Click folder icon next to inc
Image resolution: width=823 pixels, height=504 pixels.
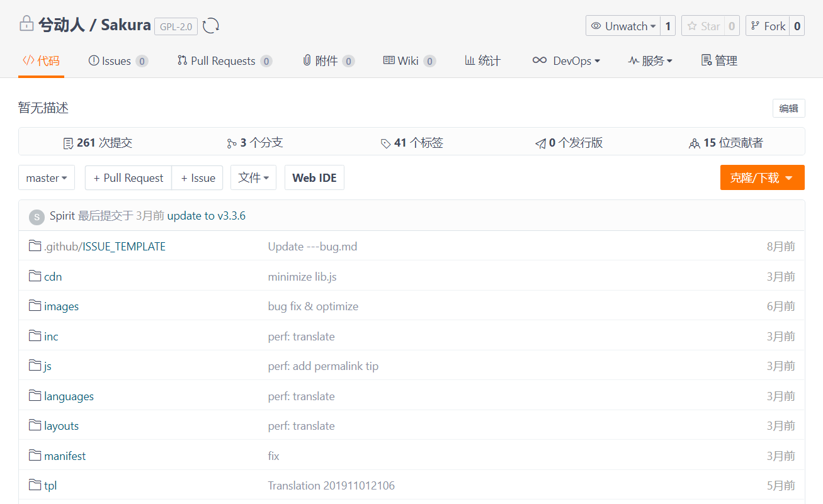35,336
